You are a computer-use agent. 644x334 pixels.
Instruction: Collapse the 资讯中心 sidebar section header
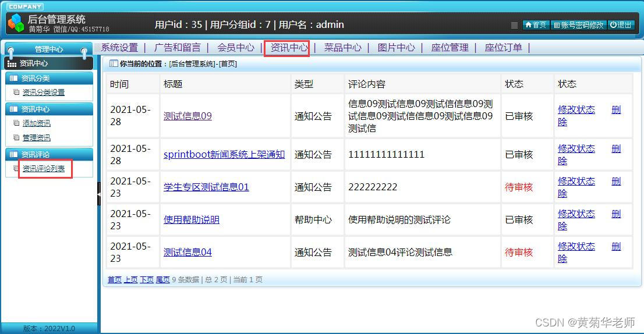[49, 109]
